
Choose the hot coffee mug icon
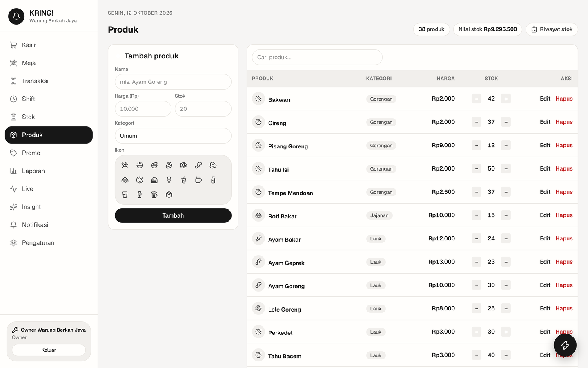[x=198, y=180]
